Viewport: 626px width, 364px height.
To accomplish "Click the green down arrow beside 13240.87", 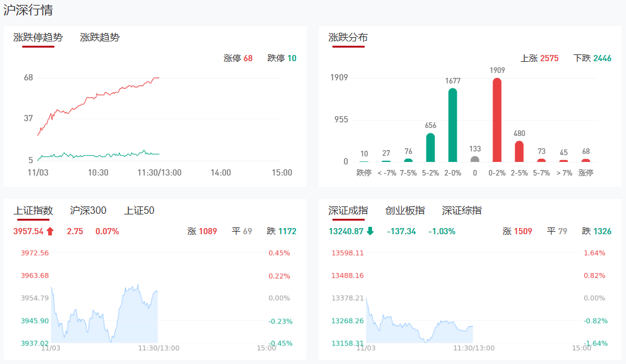I will point(370,232).
